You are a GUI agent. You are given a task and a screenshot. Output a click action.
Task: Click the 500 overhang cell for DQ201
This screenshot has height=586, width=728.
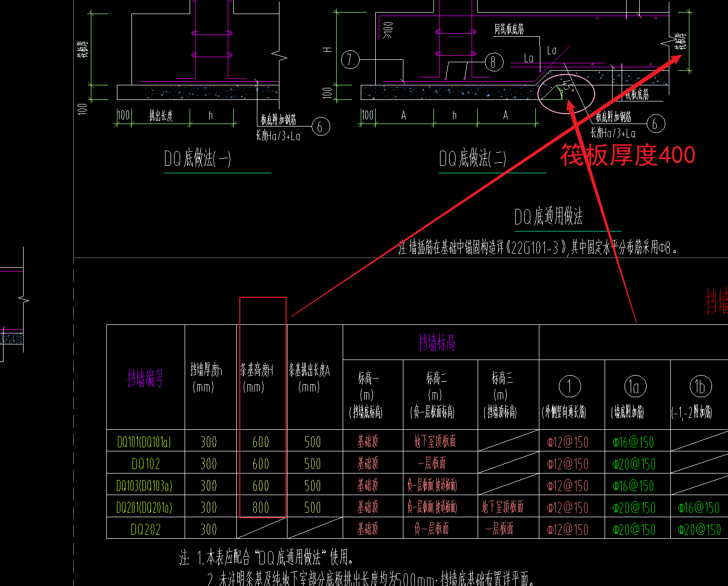coord(313,508)
